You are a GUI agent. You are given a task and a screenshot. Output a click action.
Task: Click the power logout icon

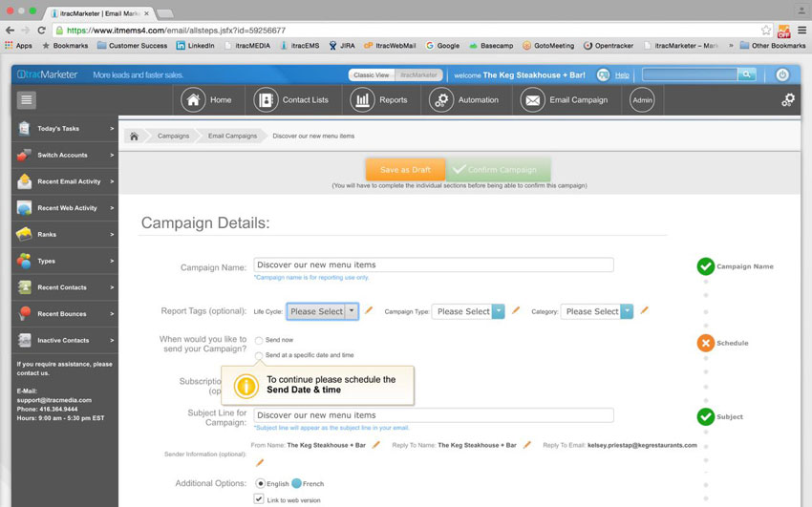tap(782, 74)
